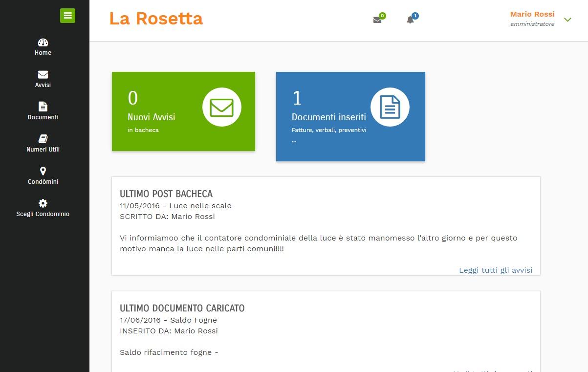Open the Condòmini map pin icon
This screenshot has height=372, width=588.
[x=43, y=171]
